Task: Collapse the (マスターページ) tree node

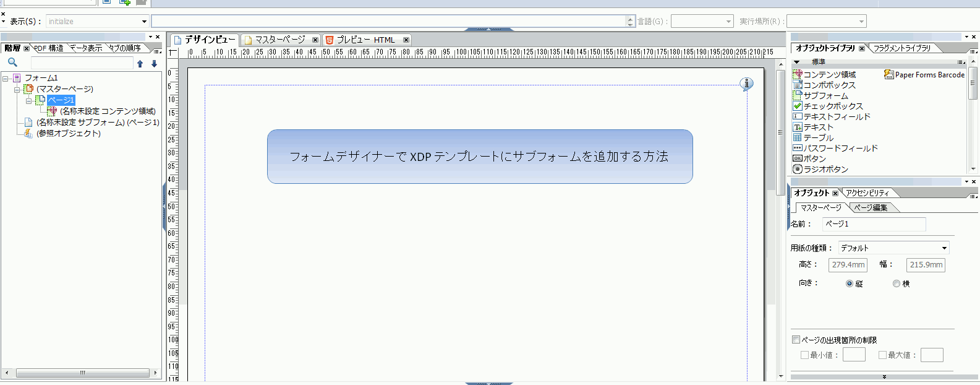Action: [x=17, y=90]
